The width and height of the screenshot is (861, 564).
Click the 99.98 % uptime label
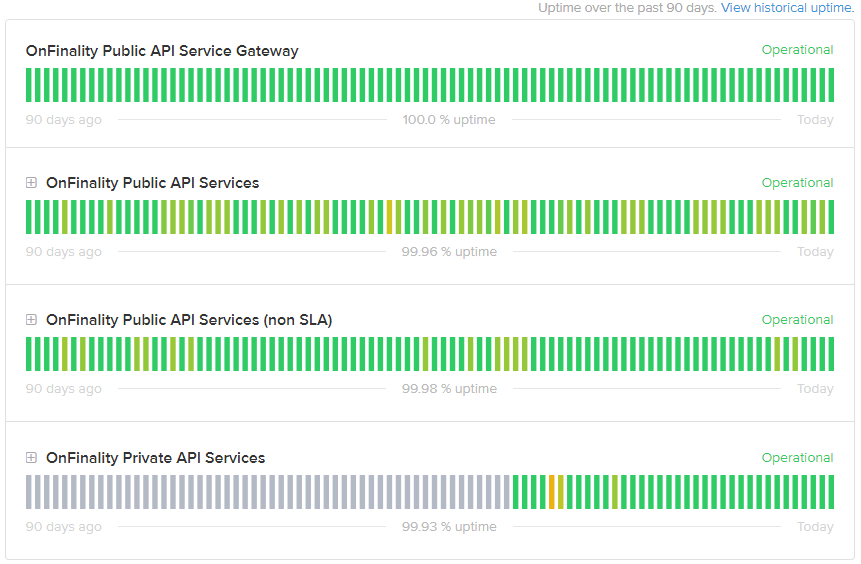coord(449,388)
